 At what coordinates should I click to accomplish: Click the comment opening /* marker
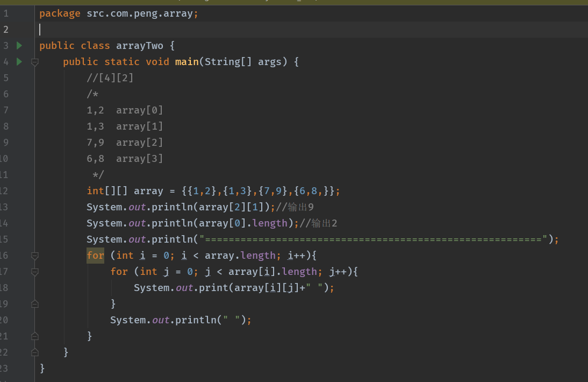92,94
